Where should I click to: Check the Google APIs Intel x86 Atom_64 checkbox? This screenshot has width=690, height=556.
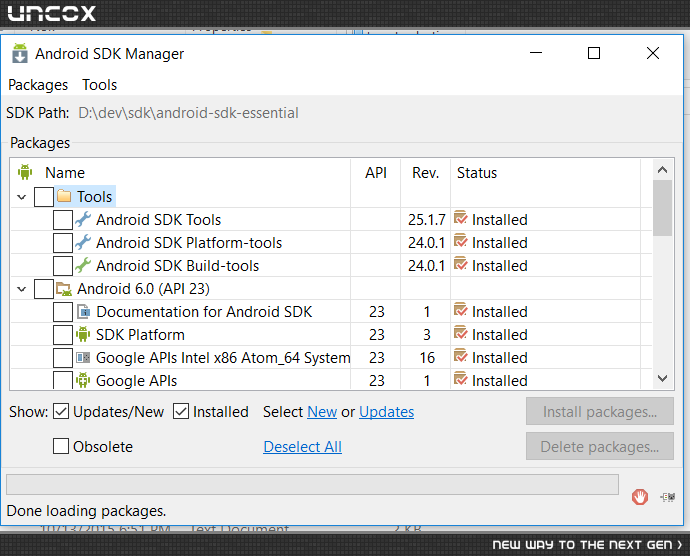63,357
